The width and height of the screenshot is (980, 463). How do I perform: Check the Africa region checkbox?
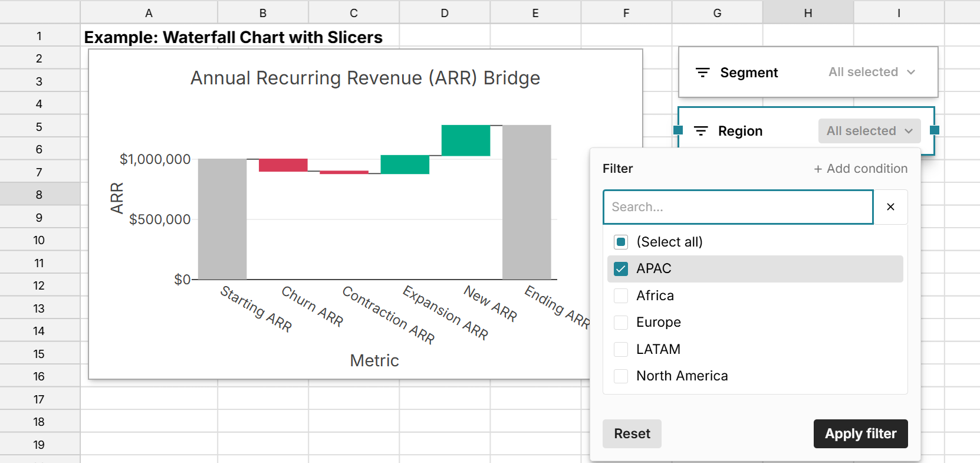(x=621, y=295)
